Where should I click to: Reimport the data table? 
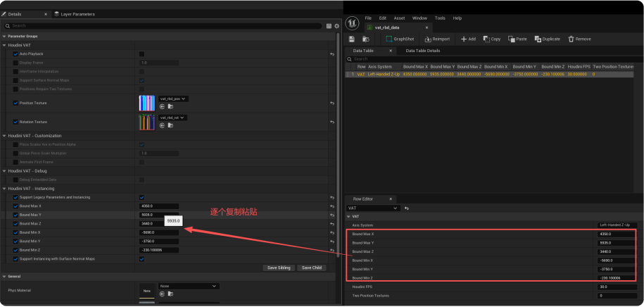[437, 39]
